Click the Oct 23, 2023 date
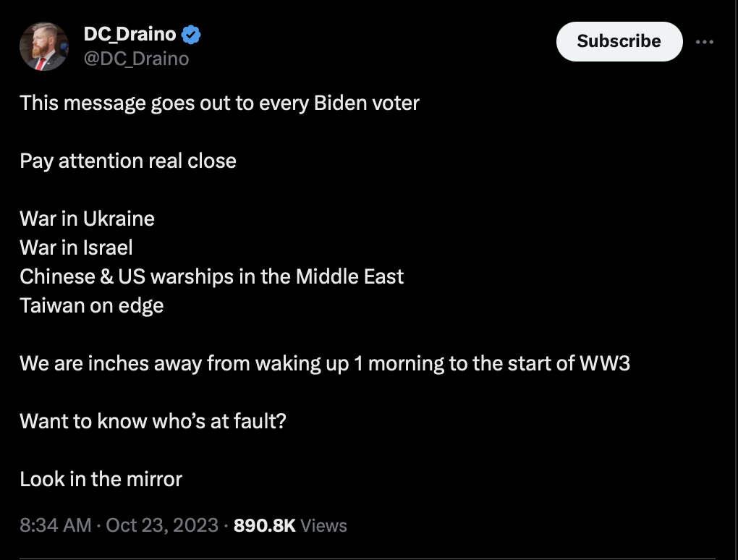The height and width of the screenshot is (560, 738). (x=162, y=525)
